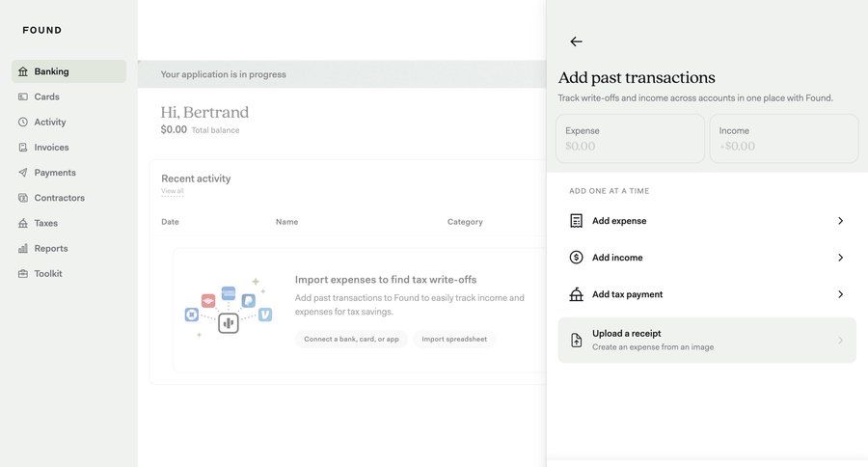Click the 'Recent activity' heading
This screenshot has width=868, height=467.
coord(196,179)
